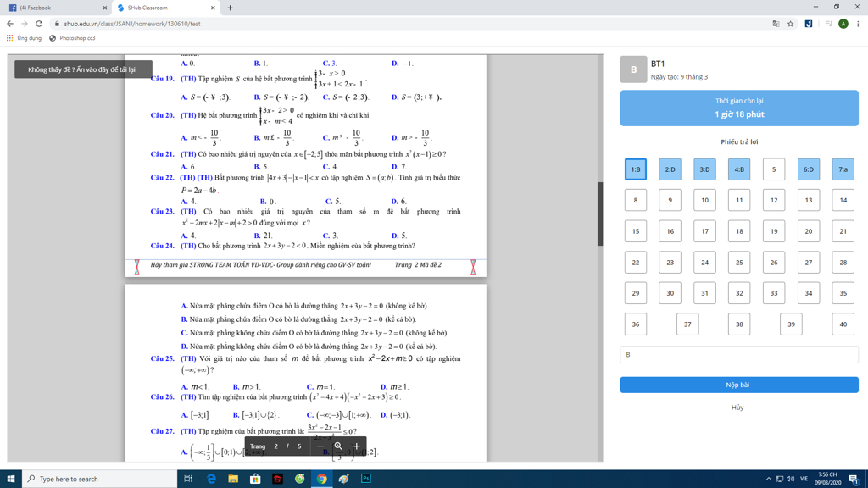Viewport: 868px width, 488px height.
Task: Open the Chrome three-dot menu
Action: [x=858, y=24]
